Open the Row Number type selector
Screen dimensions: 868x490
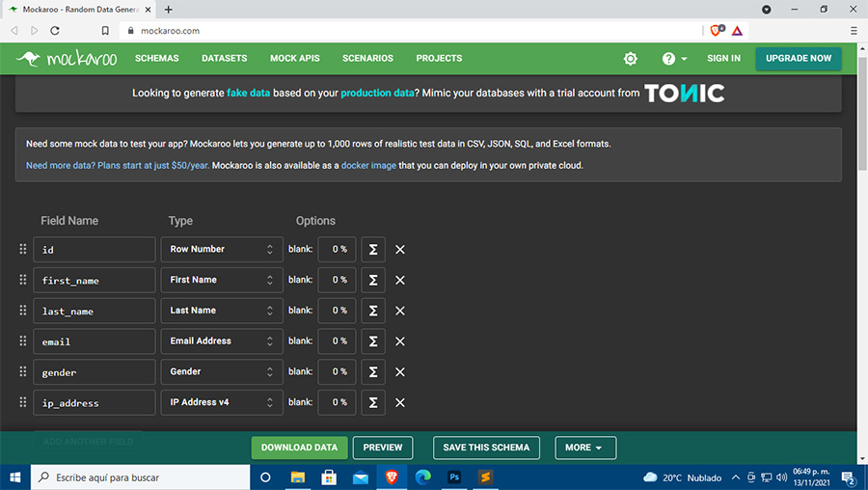click(x=221, y=250)
